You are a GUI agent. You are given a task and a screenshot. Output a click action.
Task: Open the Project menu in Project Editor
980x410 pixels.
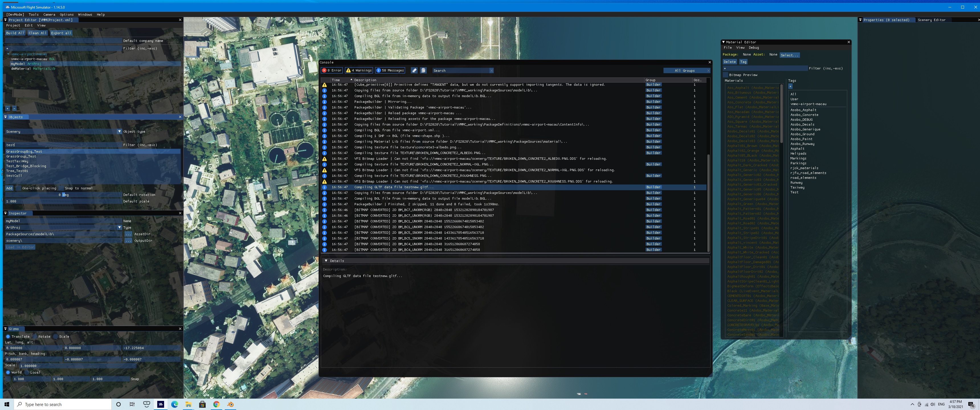pyautogui.click(x=13, y=25)
